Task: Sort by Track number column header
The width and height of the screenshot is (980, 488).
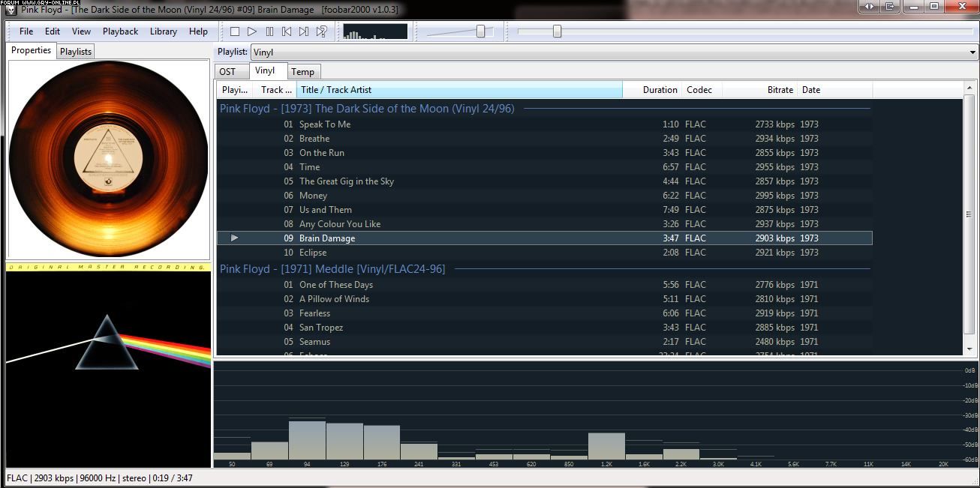Action: (x=275, y=90)
